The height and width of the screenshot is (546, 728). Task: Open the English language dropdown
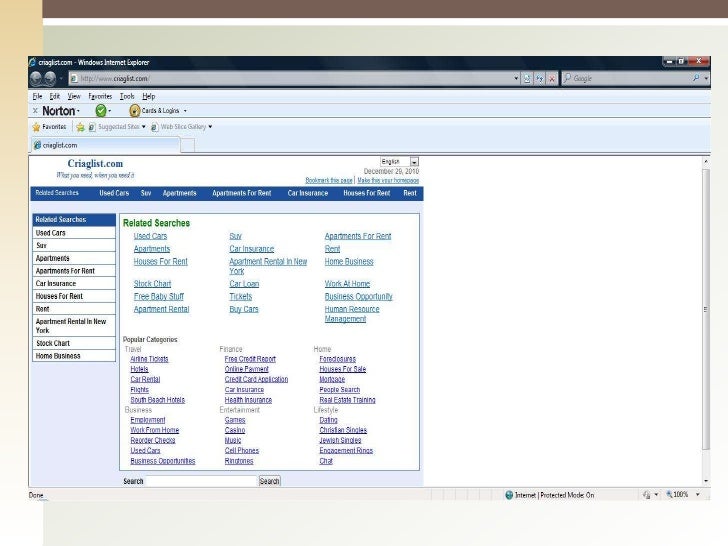coord(414,162)
